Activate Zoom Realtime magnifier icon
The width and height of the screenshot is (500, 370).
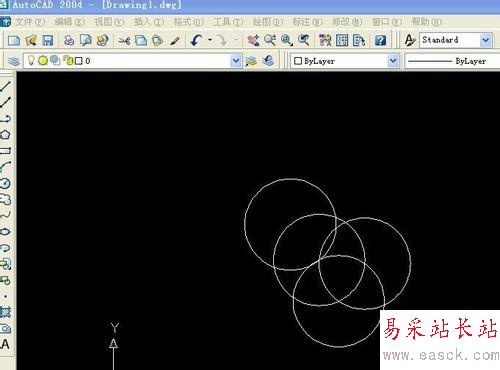point(270,40)
